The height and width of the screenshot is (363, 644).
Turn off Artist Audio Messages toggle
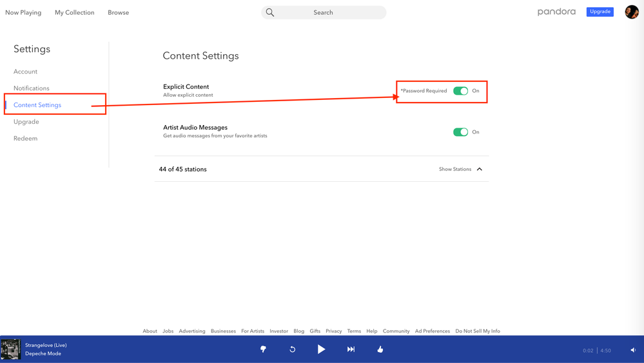[x=460, y=132]
